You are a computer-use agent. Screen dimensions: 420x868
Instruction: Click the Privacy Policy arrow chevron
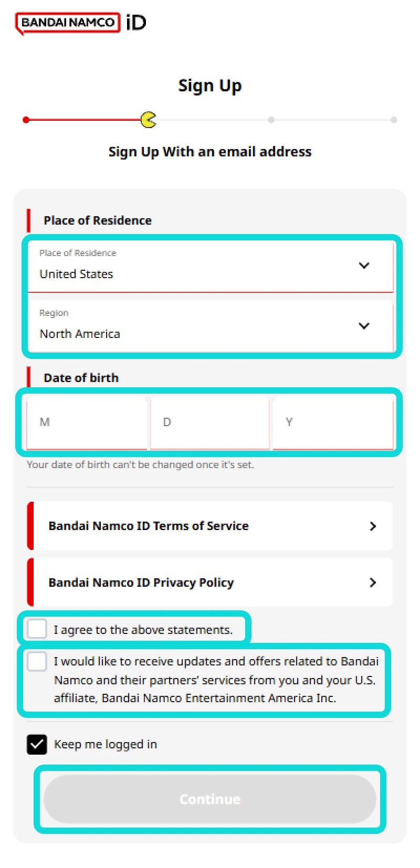click(x=373, y=583)
